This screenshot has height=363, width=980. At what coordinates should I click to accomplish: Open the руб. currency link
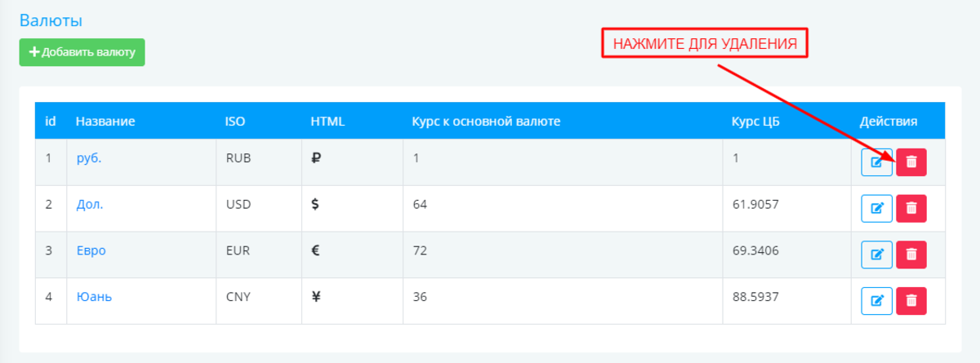pyautogui.click(x=89, y=158)
